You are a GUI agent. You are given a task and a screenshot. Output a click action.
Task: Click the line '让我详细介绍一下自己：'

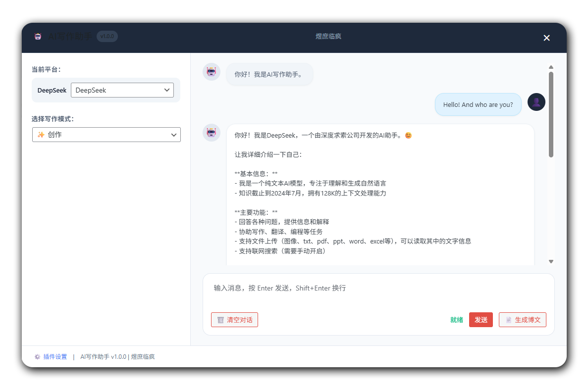click(x=268, y=154)
